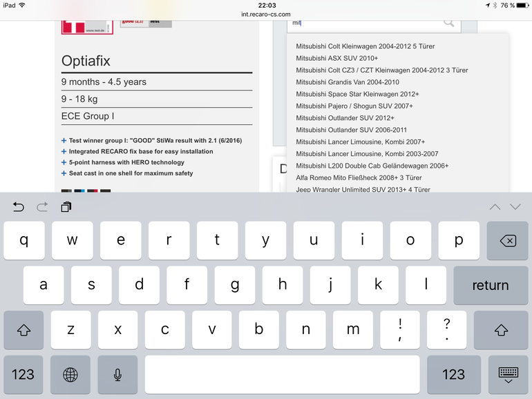Image resolution: width=532 pixels, height=399 pixels.
Task: Pick Alfa Romeo Mito Fließheck suggestion
Action: (359, 177)
